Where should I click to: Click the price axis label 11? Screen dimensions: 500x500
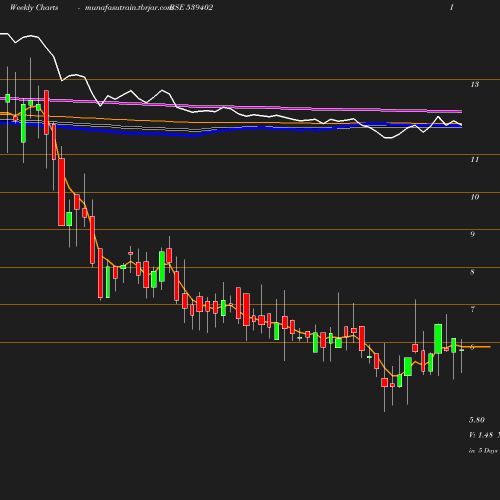click(475, 160)
